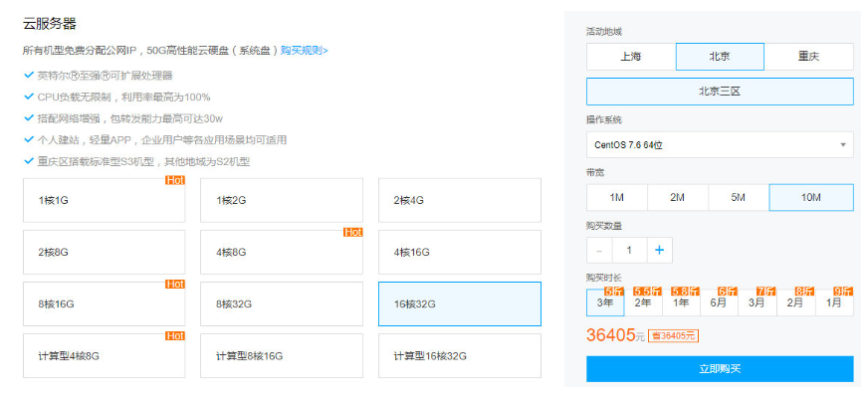Viewport: 868px width, 398px height.
Task: Select the 2核4G server option
Action: pos(460,200)
